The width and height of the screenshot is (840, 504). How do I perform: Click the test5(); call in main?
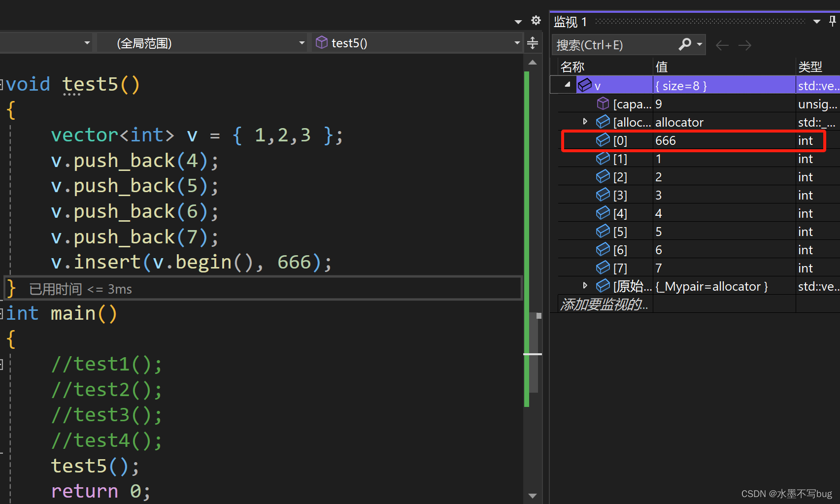[x=95, y=466]
